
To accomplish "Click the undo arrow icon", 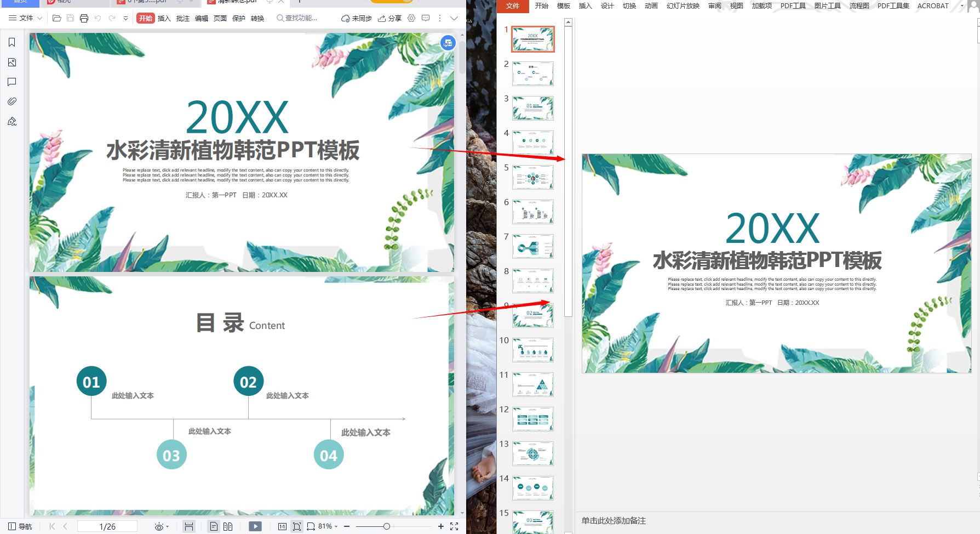I will (x=98, y=18).
